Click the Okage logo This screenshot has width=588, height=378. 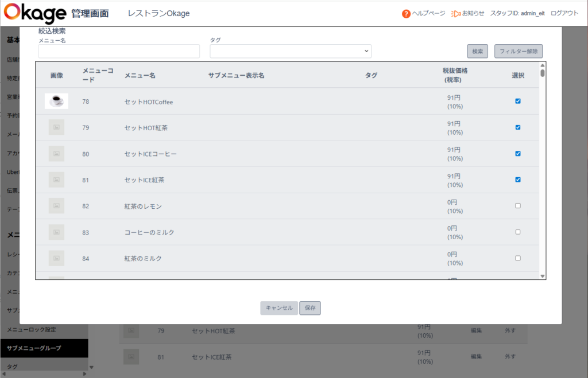point(35,13)
